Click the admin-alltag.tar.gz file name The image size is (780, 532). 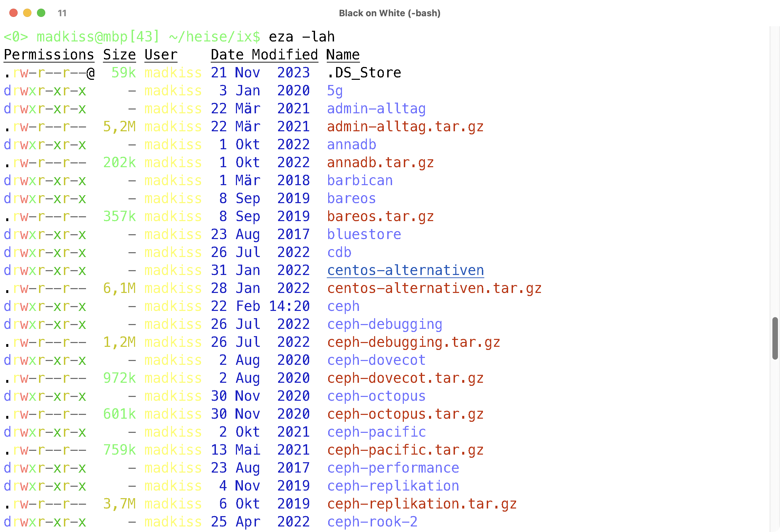(405, 126)
